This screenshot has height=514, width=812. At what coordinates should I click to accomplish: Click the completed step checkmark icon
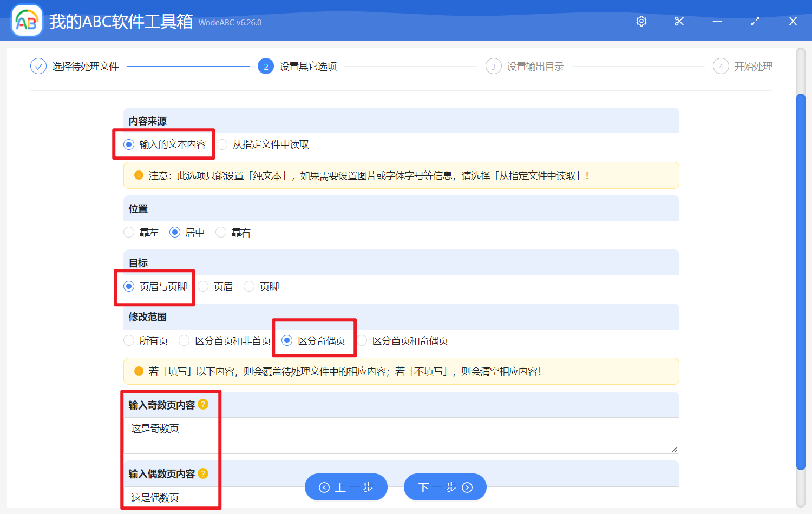38,67
